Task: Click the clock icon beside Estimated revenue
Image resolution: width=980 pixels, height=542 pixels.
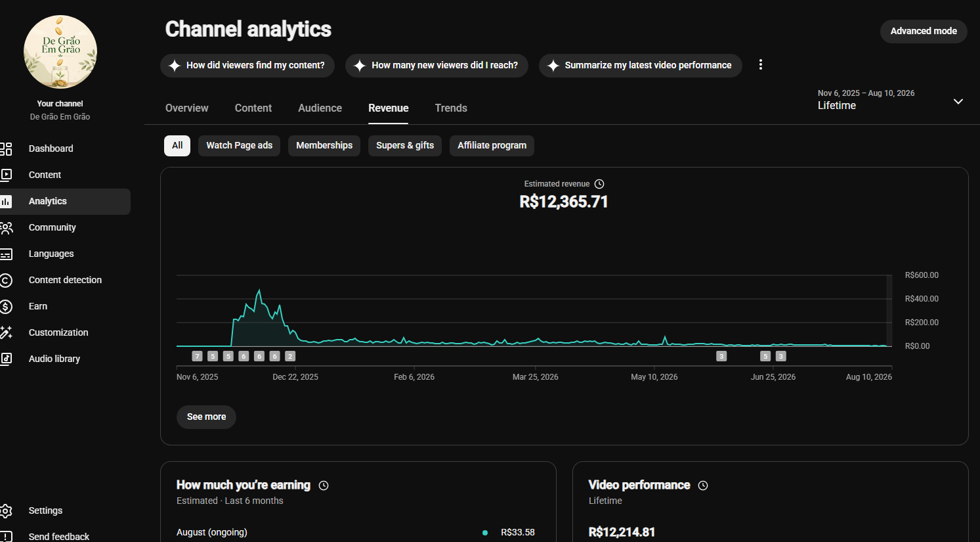Action: point(599,184)
